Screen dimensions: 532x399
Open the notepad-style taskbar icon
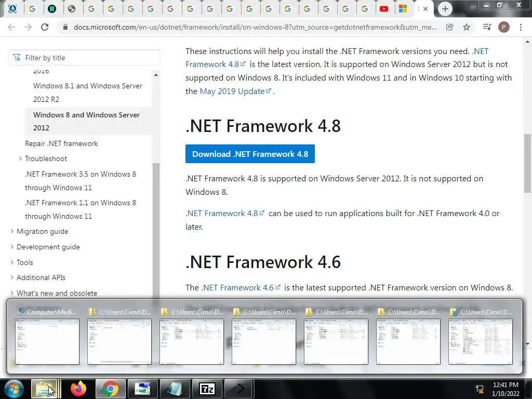175,389
